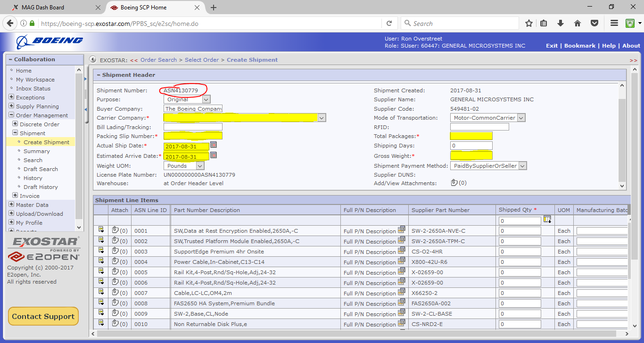Click the browser back arrow
Image resolution: width=644 pixels, height=343 pixels.
click(10, 24)
